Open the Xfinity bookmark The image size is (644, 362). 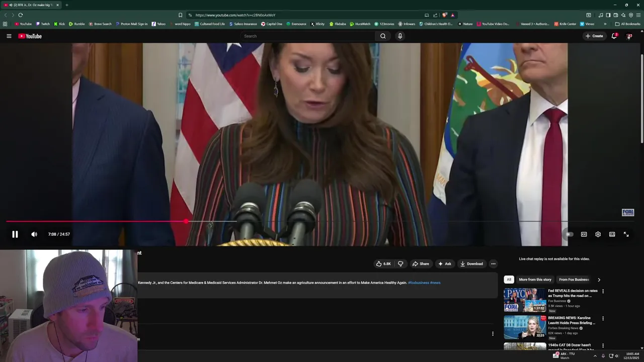(317, 24)
